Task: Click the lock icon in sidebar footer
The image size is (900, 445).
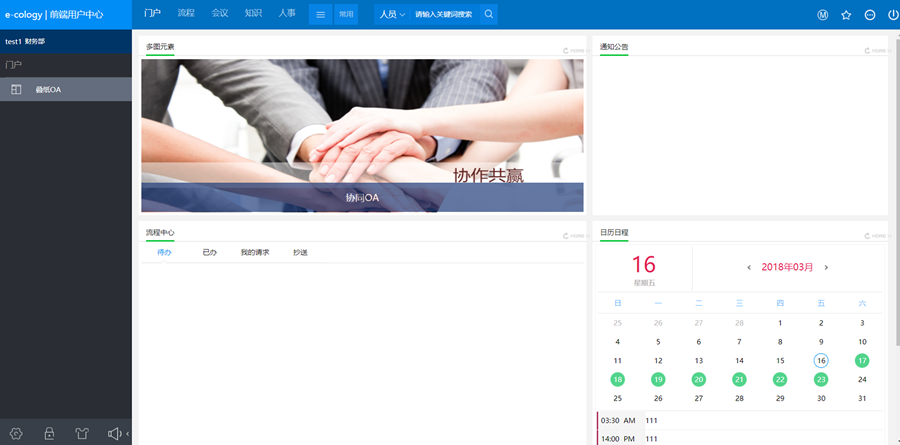Action: pyautogui.click(x=48, y=434)
